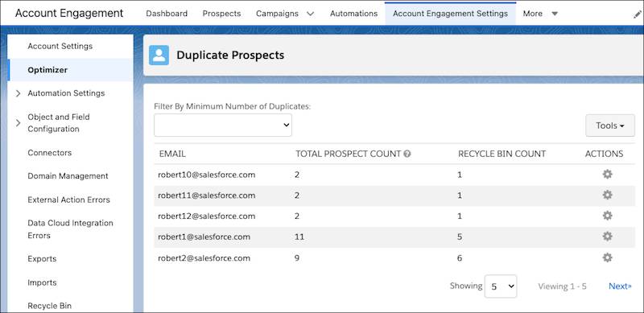Click the pencil edit icon in navigation bar
Screen dimensions: 644x313
point(638,14)
